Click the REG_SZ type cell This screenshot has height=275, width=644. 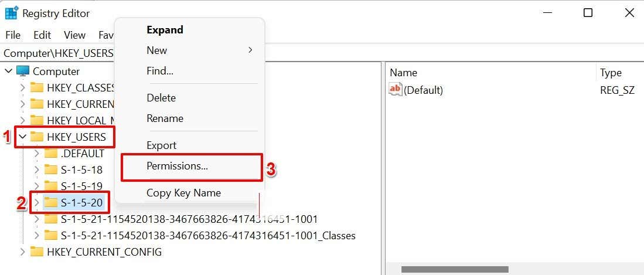617,90
